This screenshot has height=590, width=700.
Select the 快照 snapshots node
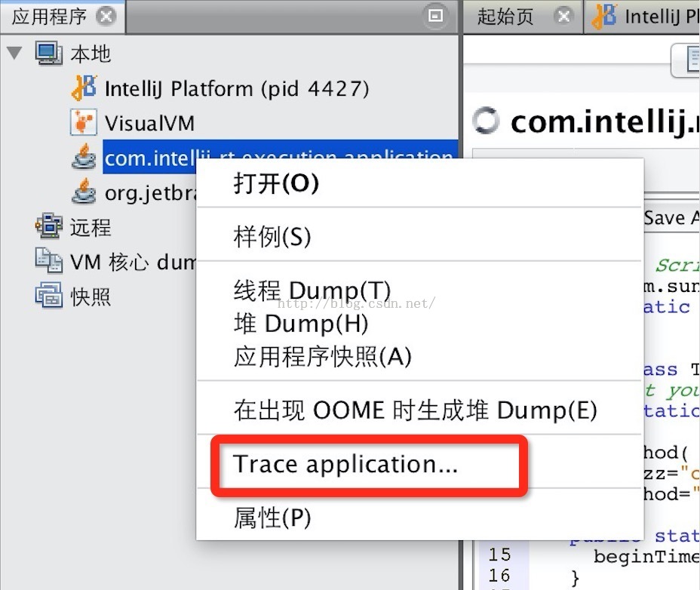pos(91,297)
